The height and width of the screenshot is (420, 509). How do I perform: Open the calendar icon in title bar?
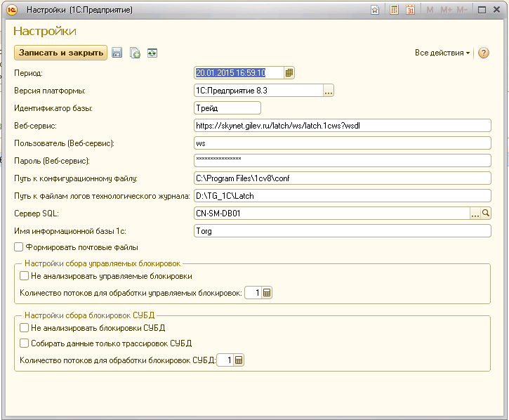click(x=410, y=10)
